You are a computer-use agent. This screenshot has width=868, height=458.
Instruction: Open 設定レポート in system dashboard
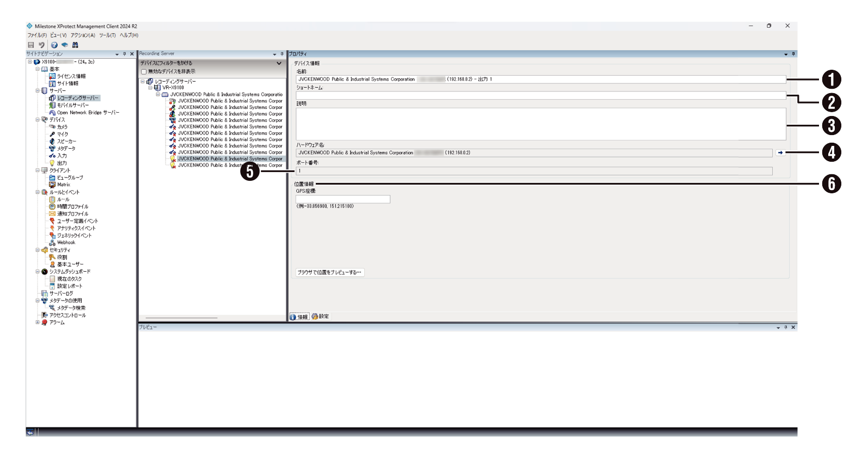[70, 286]
